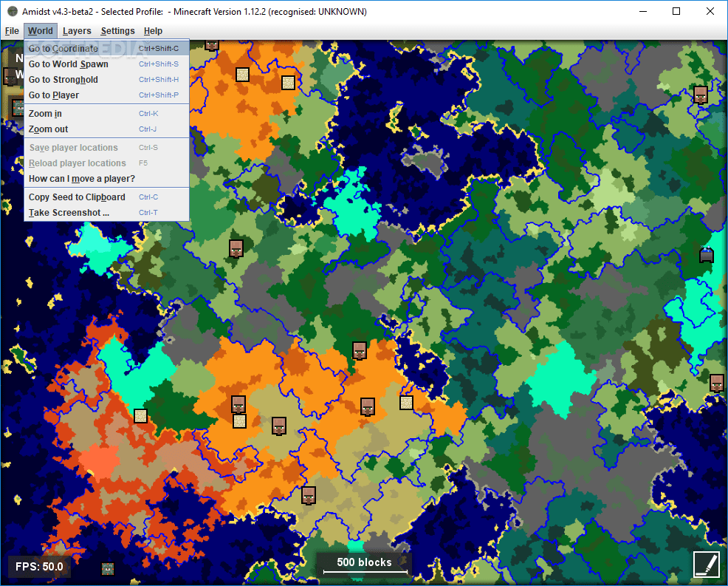Choose Copy Seed to Clipboard
This screenshot has width=728, height=586.
(x=107, y=197)
